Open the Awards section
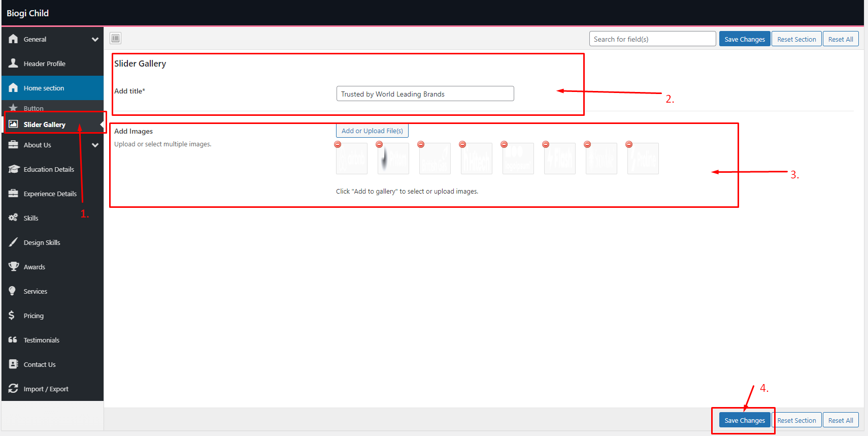Viewport: 868px width, 436px height. (x=53, y=267)
